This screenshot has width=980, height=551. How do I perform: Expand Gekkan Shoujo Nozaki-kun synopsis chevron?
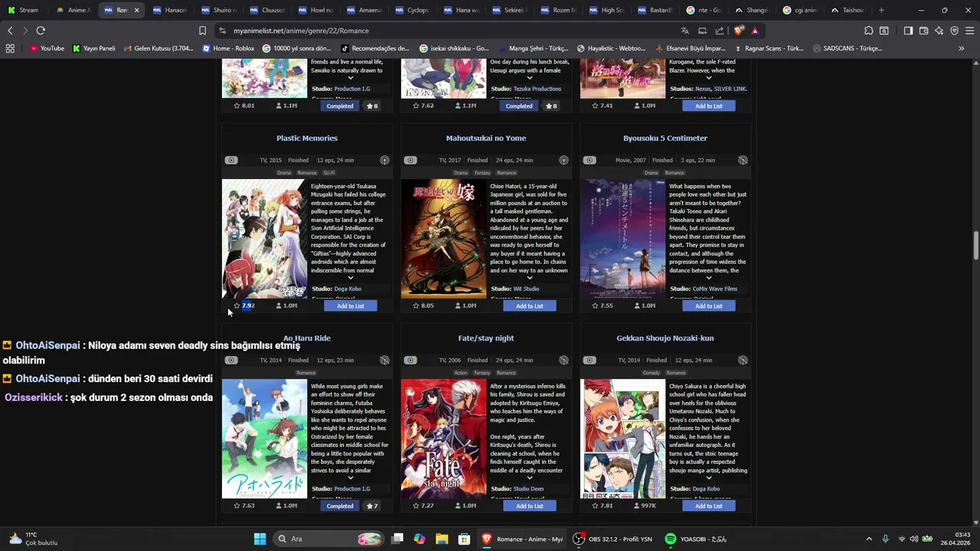tap(708, 478)
